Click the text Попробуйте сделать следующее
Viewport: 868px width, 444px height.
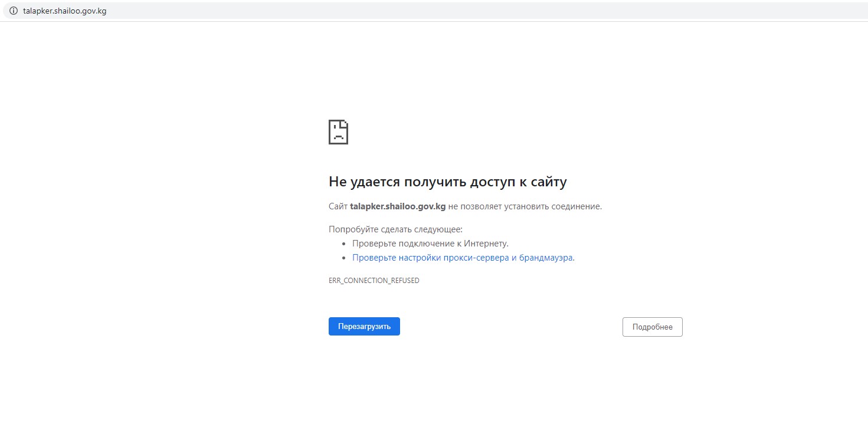point(395,229)
